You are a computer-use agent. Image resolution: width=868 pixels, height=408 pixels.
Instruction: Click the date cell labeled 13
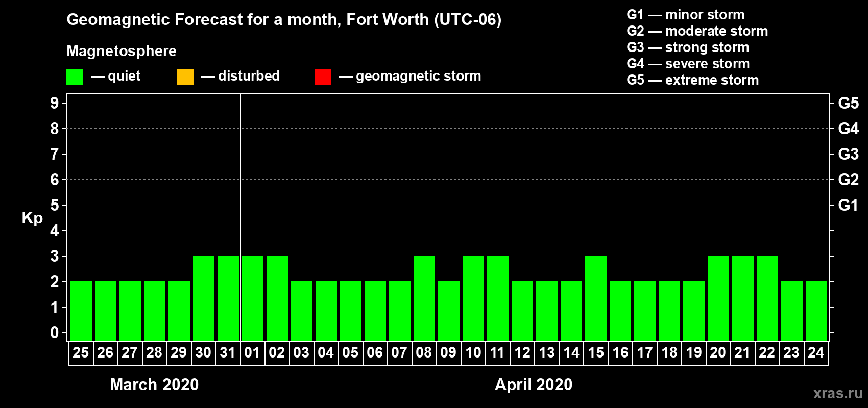click(546, 353)
